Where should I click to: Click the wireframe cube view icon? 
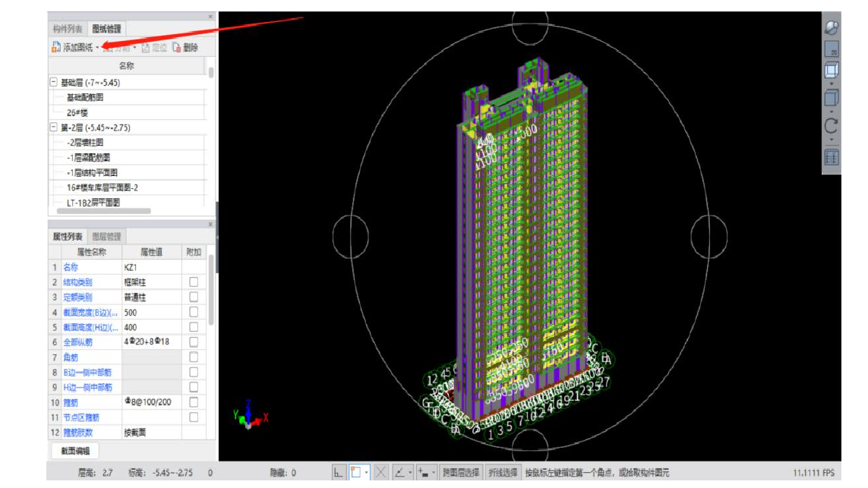coord(832,71)
